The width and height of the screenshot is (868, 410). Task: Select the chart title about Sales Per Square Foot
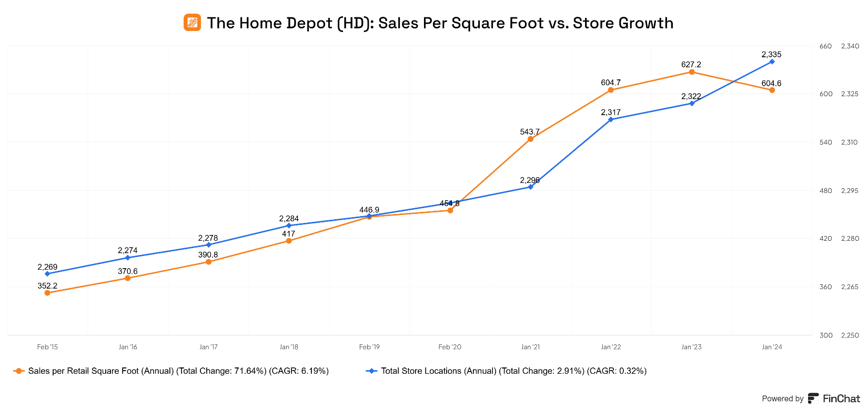tap(440, 23)
